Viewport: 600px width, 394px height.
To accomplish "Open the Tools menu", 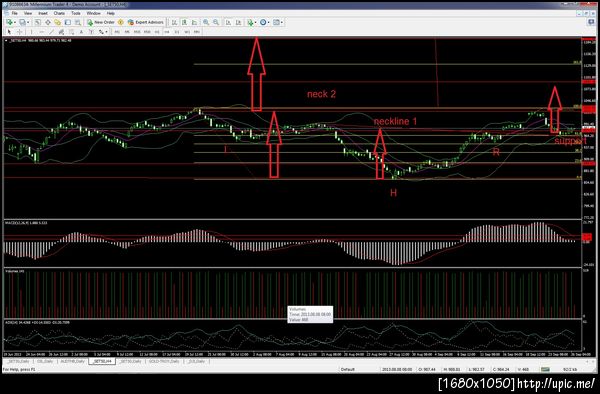I will (76, 13).
